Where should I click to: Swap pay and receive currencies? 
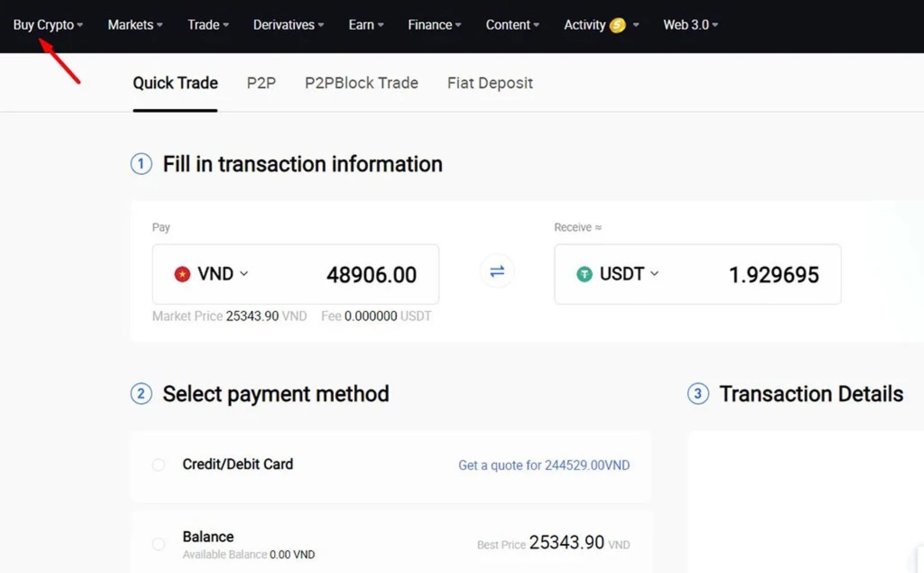(x=497, y=271)
